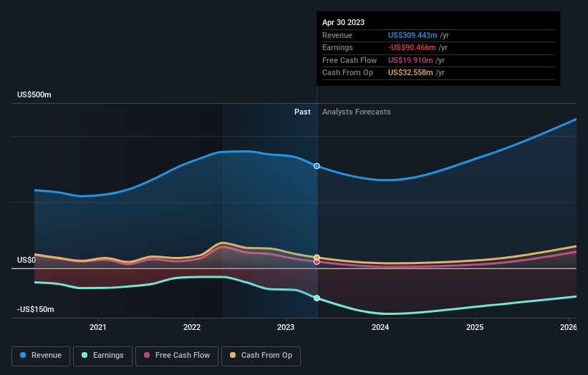Toggle the Free Cash Flow legend button
This screenshot has width=588, height=375.
tap(177, 356)
